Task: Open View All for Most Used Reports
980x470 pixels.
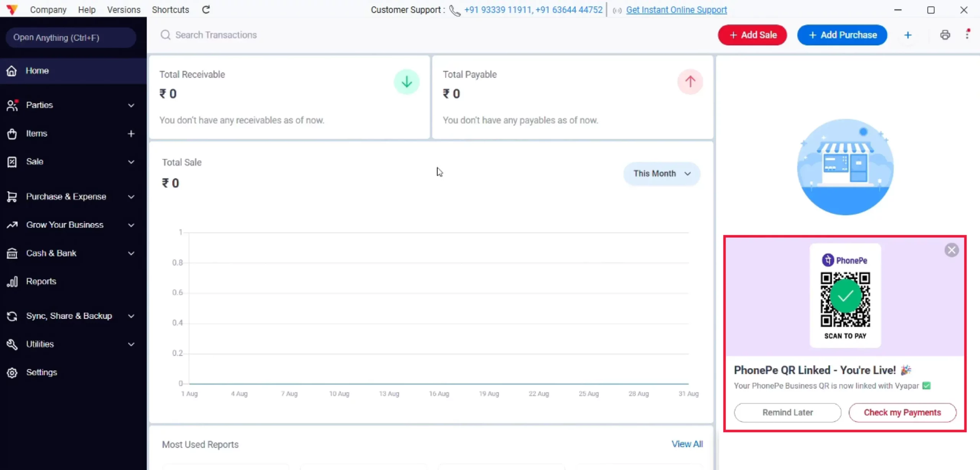Action: (x=687, y=444)
